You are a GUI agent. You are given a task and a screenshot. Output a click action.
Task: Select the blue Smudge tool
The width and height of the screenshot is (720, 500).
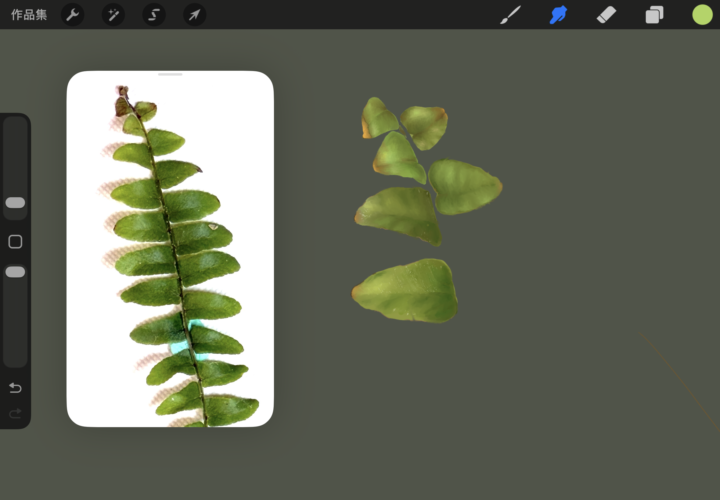[x=558, y=15]
